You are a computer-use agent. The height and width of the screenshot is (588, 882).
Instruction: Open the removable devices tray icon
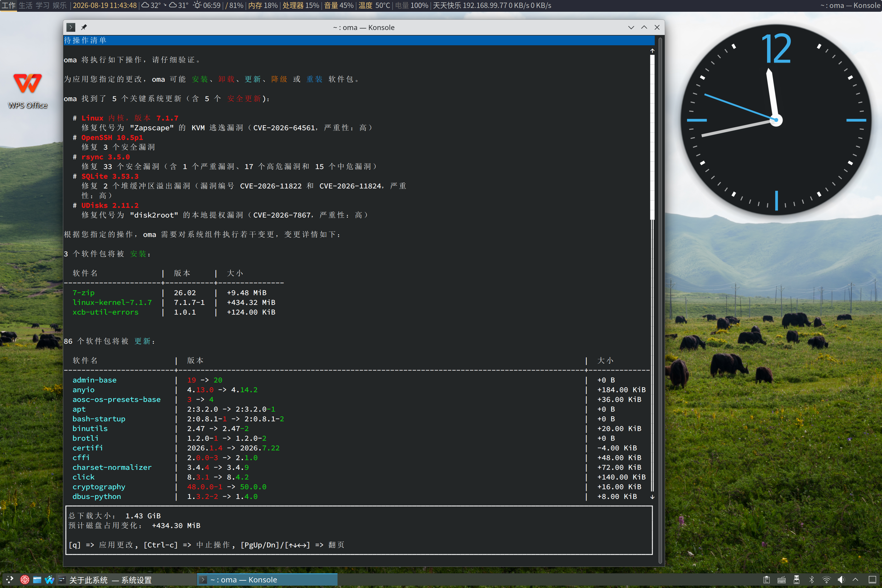coord(796,580)
